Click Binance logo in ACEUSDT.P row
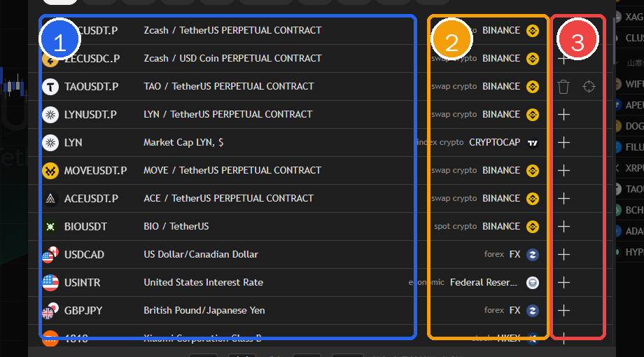Image resolution: width=644 pixels, height=357 pixels. point(533,198)
